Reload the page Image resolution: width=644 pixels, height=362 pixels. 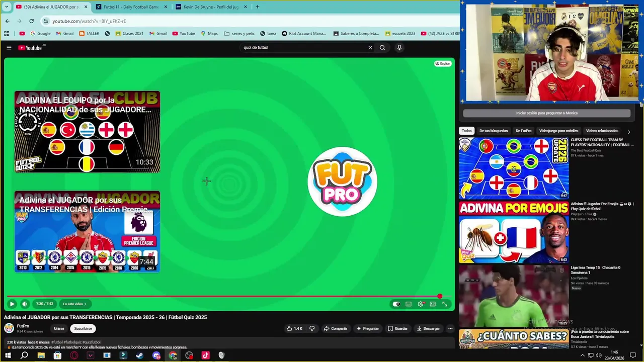pos(31,21)
